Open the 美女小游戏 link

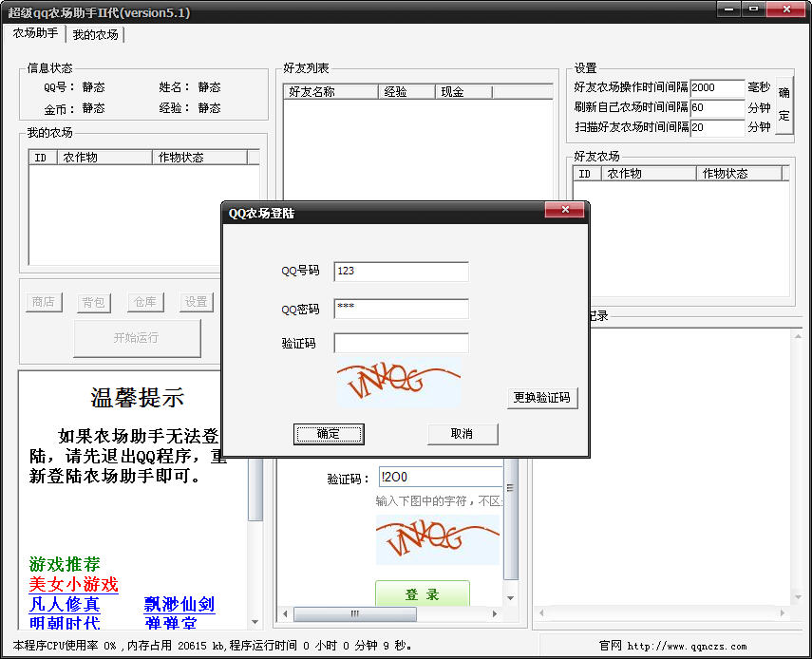coord(73,584)
